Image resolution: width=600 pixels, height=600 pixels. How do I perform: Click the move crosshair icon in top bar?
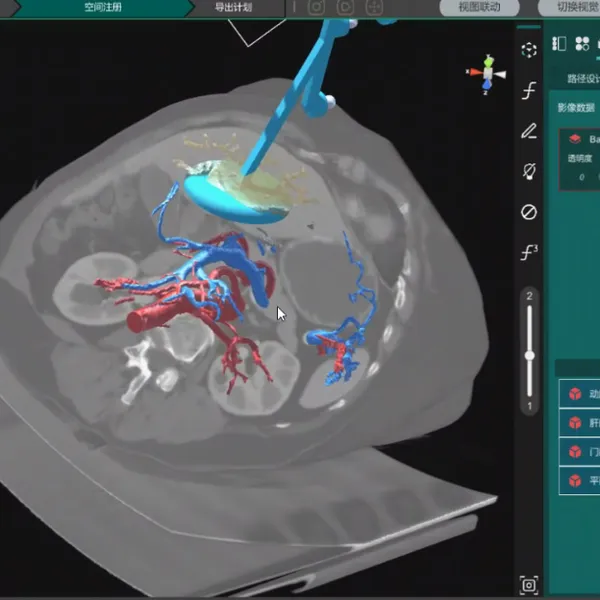tap(374, 7)
